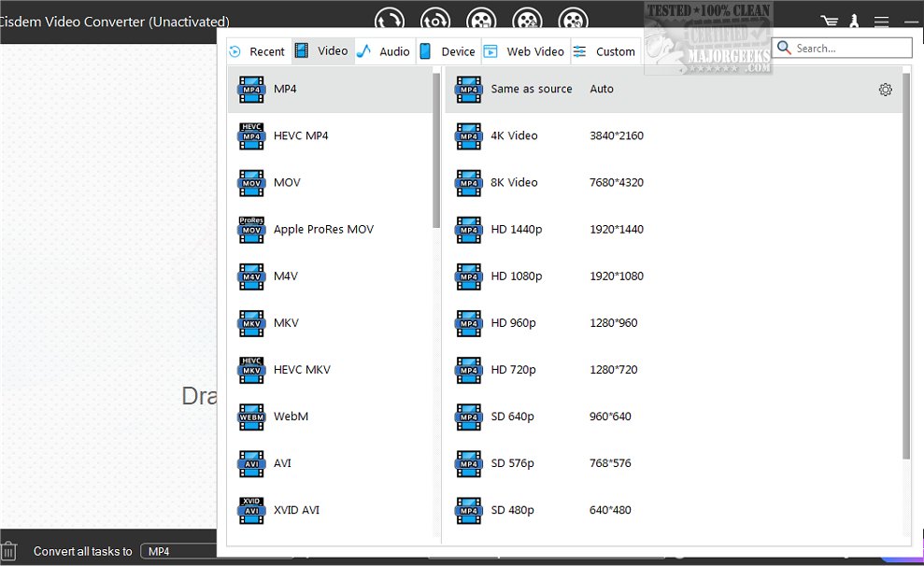Switch to the Device tab
This screenshot has height=566, width=924.
coord(448,51)
